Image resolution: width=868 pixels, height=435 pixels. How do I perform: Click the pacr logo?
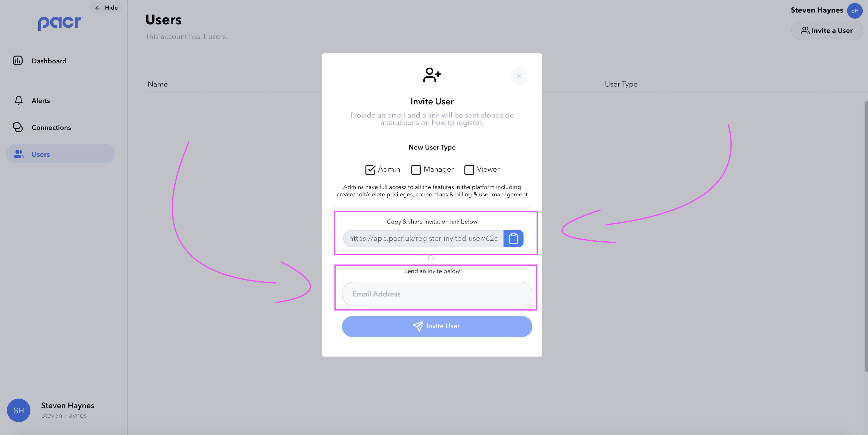[60, 23]
